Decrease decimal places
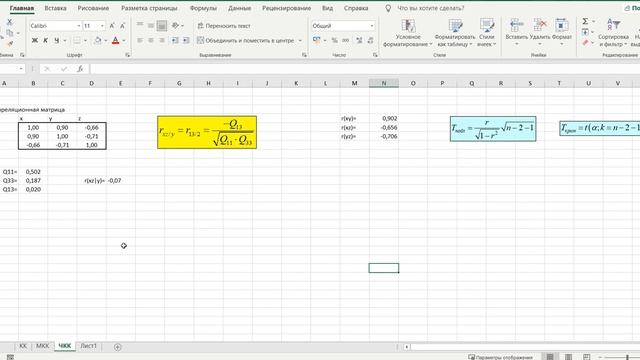This screenshot has height=360, width=640. click(370, 40)
